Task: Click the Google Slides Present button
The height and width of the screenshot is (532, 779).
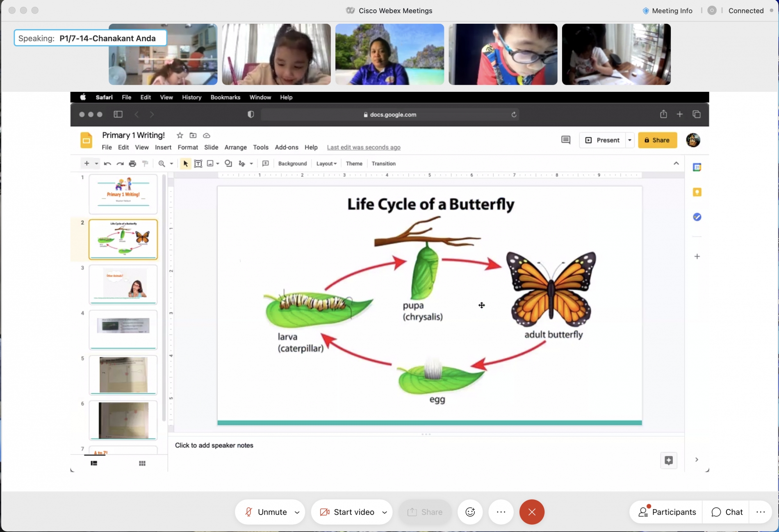Action: tap(602, 140)
